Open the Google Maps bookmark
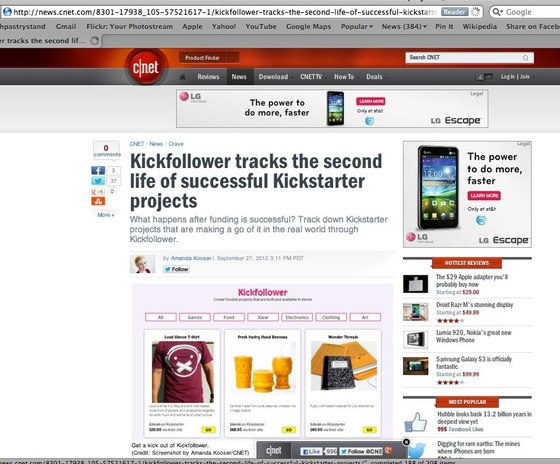The height and width of the screenshot is (464, 560). coord(309,26)
